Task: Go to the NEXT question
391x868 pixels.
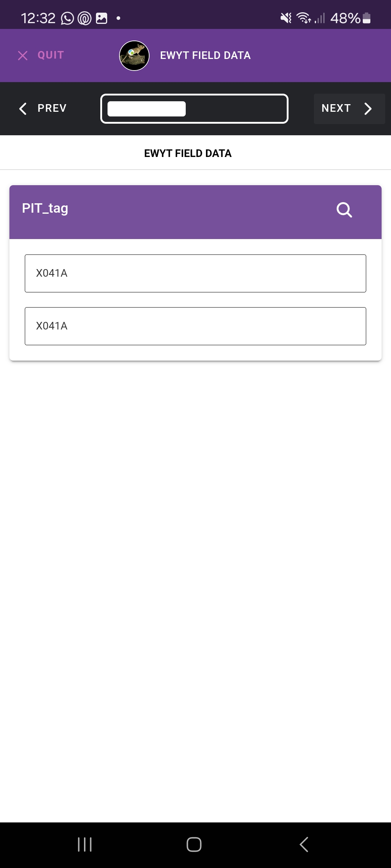Action: point(336,109)
